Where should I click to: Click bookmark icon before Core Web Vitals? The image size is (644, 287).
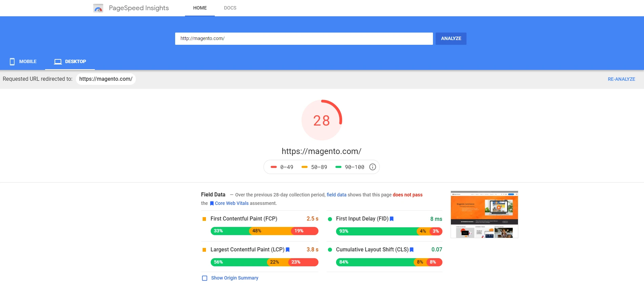(212, 204)
